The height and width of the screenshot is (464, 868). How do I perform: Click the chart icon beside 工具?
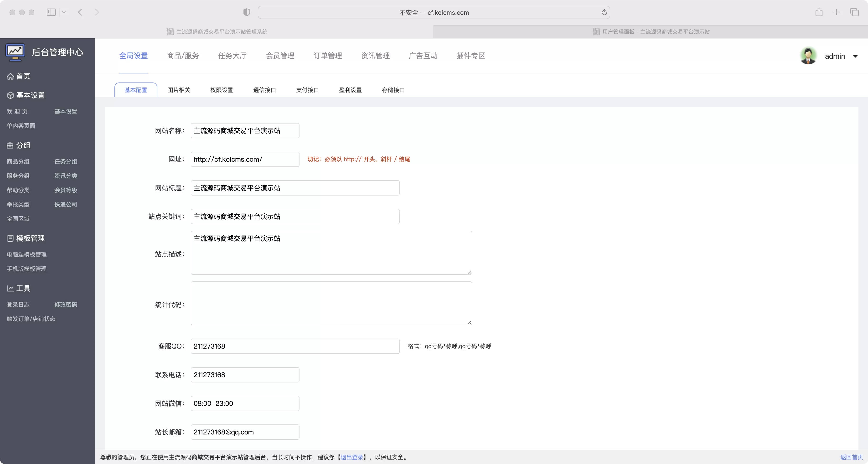(x=10, y=289)
